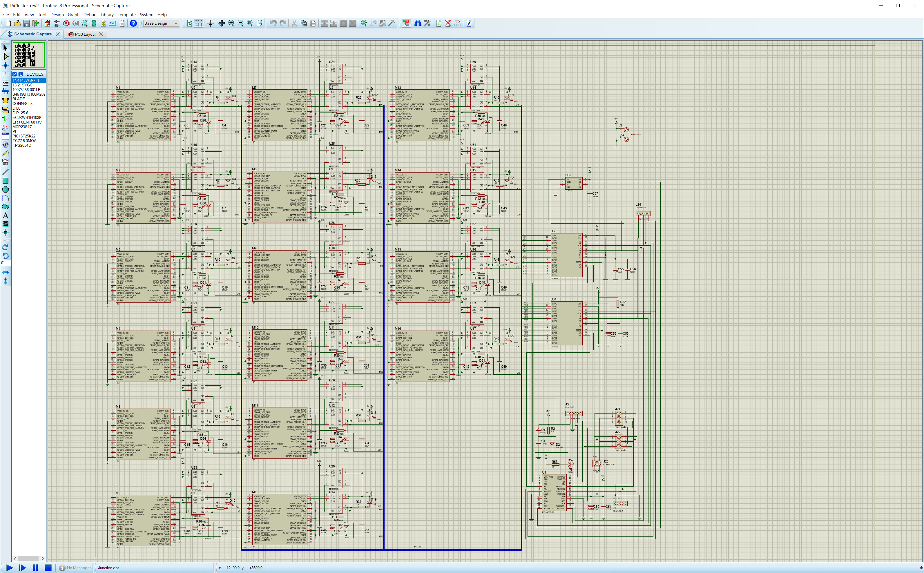Image resolution: width=924 pixels, height=573 pixels.
Task: Select the Generator Mode sine icon
Action: [x=5, y=145]
